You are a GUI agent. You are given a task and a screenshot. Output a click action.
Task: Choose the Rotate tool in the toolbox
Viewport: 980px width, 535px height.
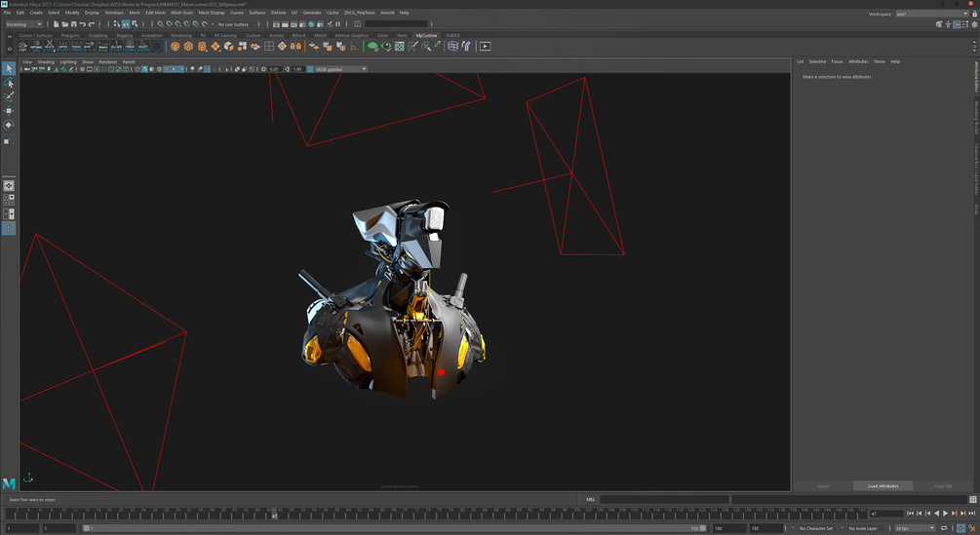9,125
